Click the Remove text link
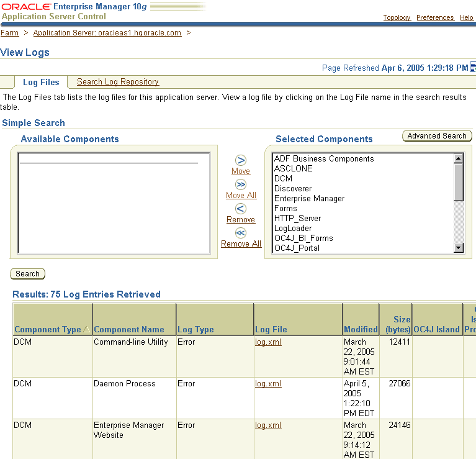Image resolution: width=476 pixels, height=459 pixels. (241, 220)
